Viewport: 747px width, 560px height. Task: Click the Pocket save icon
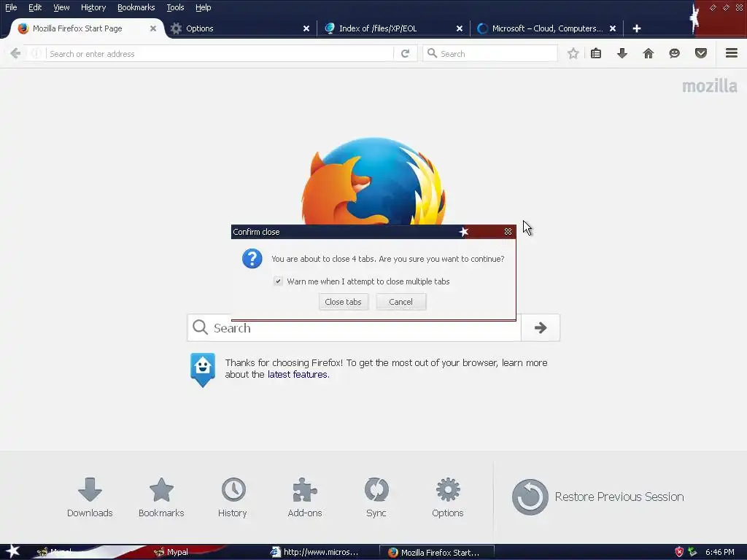[x=701, y=53]
